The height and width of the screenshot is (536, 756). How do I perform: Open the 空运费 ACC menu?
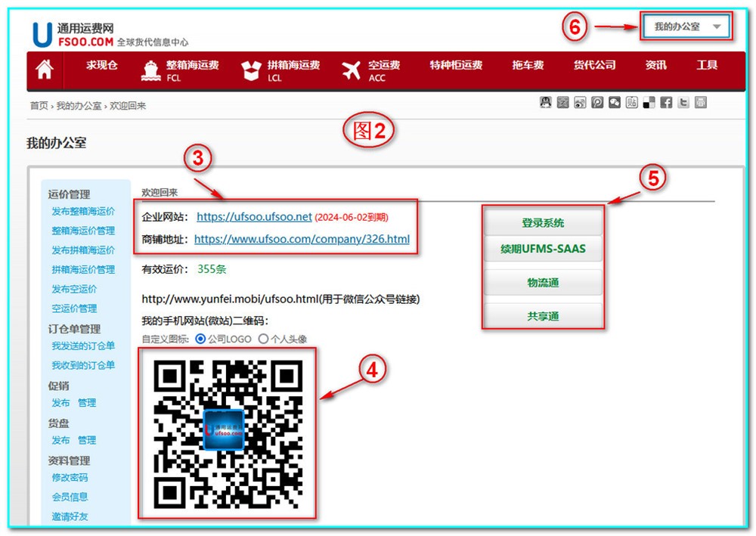pos(370,70)
